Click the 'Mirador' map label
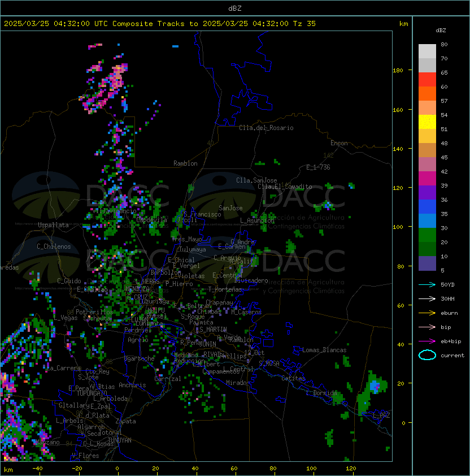Screen dimensions: 470x476 coord(238,383)
